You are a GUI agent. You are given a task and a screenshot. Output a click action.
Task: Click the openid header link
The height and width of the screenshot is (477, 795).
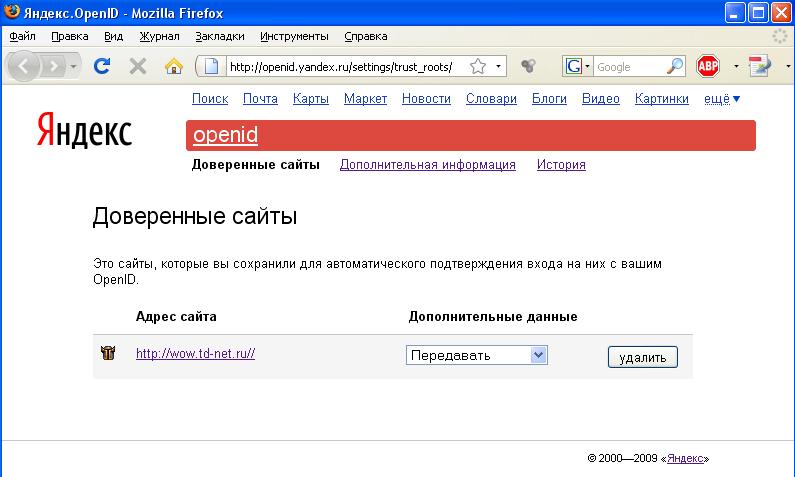pyautogui.click(x=225, y=135)
